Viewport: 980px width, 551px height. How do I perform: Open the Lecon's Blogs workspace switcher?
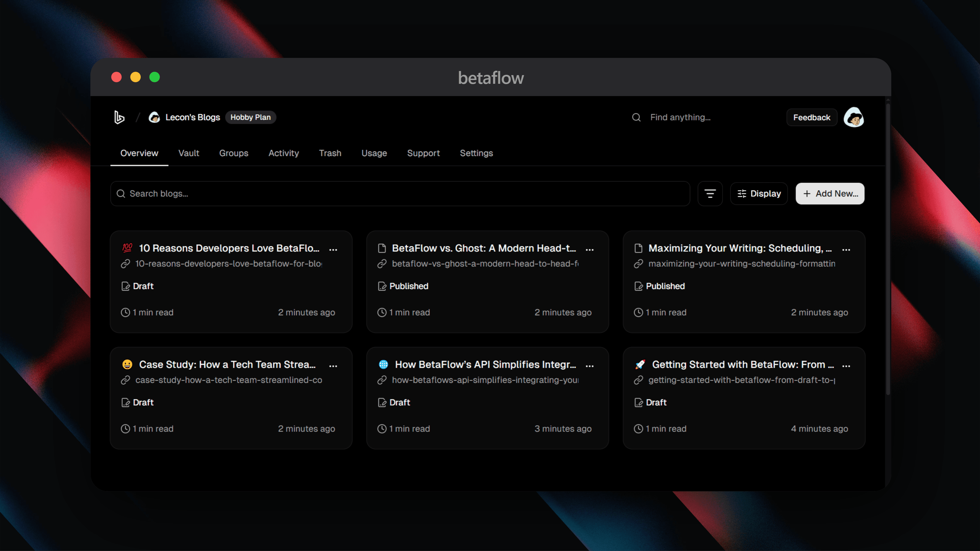[x=192, y=118]
